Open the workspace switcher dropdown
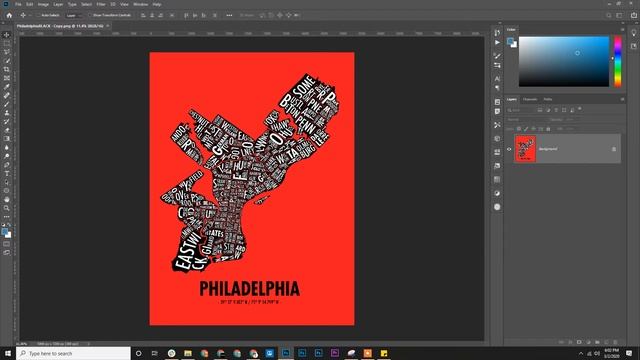Screen dimensions: 640x360 coord(619,16)
